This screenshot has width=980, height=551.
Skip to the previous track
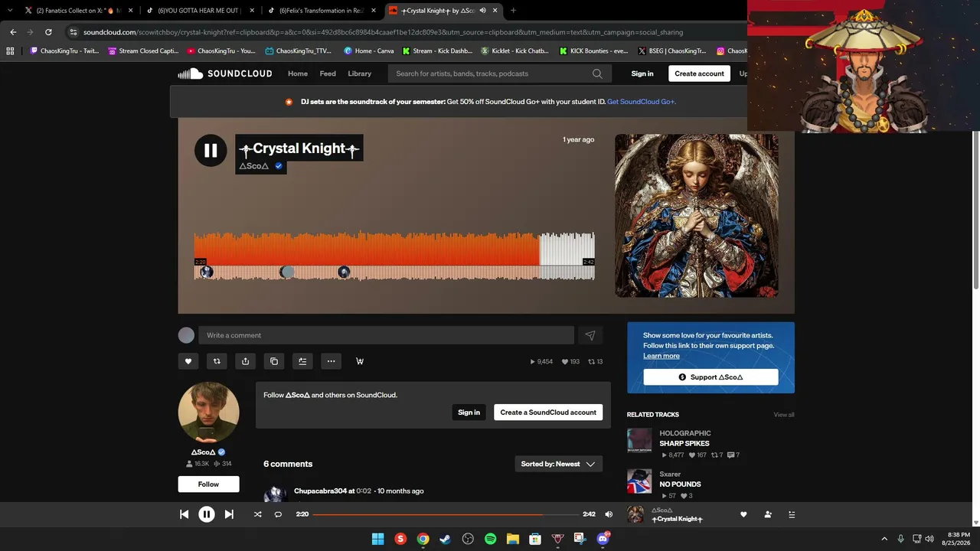tap(185, 514)
